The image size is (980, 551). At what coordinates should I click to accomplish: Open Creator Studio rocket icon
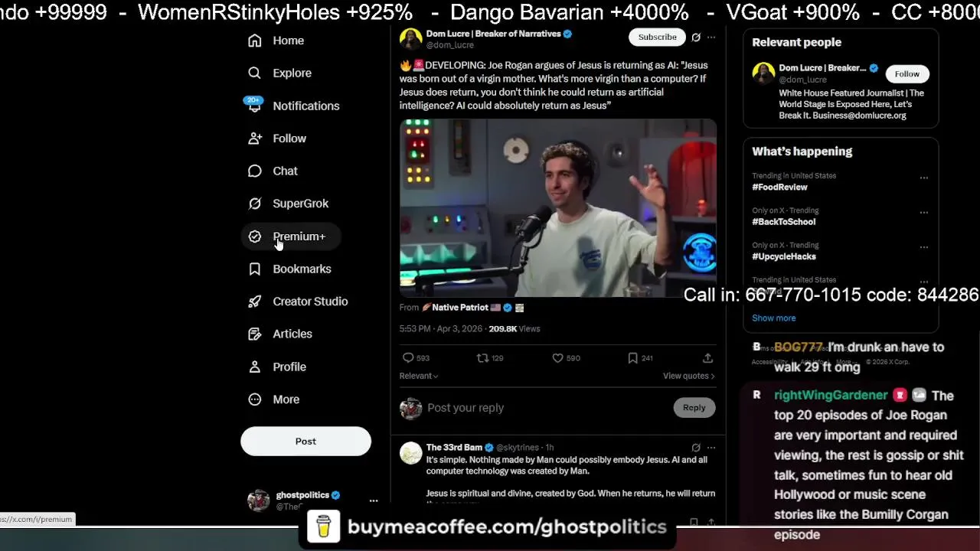[255, 302]
